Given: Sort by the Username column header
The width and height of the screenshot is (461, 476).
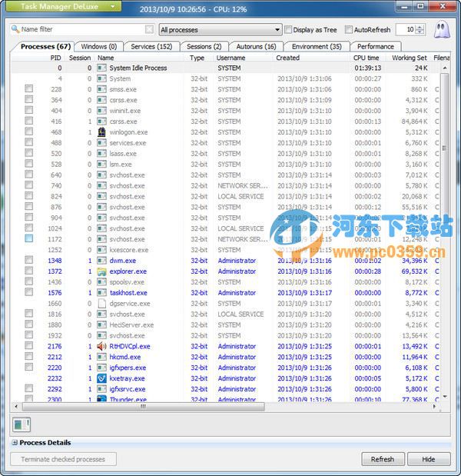Looking at the screenshot, I should (x=230, y=58).
